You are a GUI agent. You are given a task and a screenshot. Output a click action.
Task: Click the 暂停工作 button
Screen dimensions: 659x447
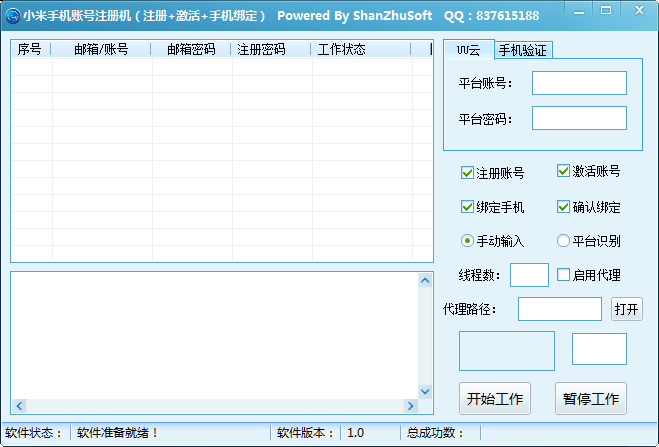[x=590, y=398]
